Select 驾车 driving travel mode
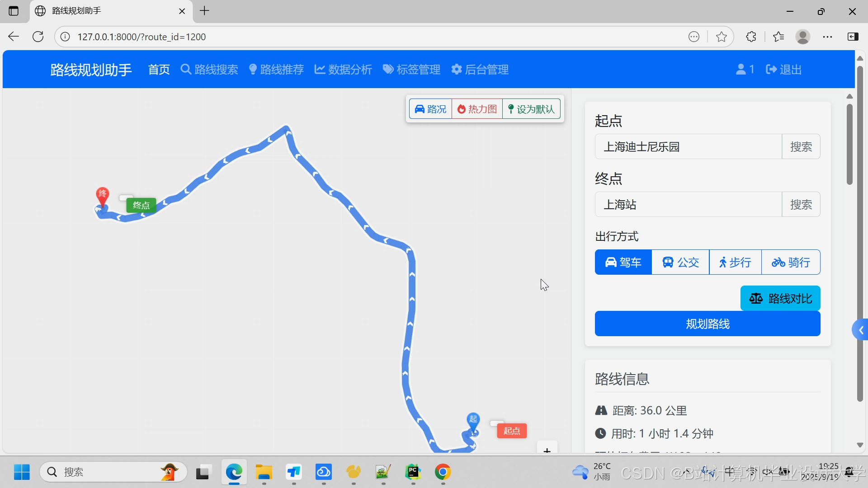868x488 pixels. [623, 262]
